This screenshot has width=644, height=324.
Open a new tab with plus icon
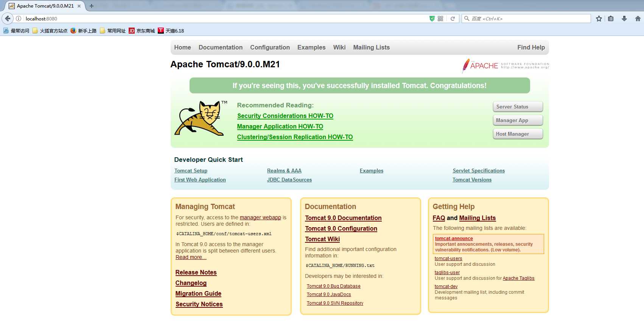(x=91, y=6)
